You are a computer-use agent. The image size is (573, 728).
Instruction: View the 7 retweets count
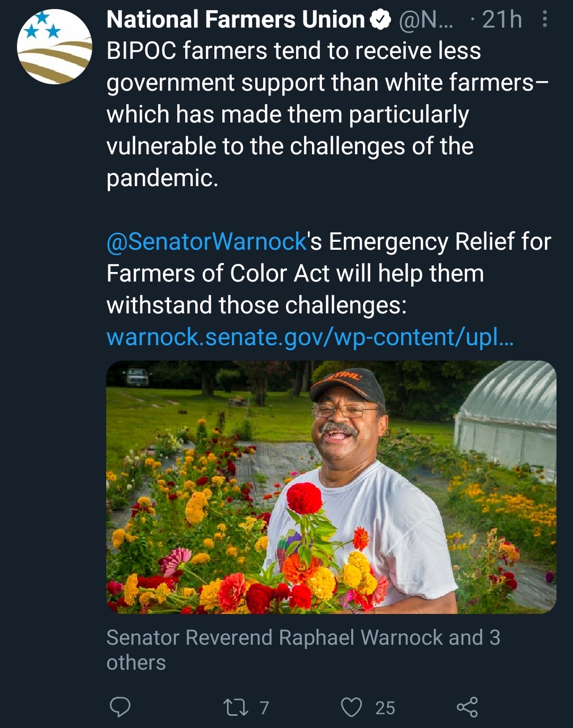pyautogui.click(x=264, y=708)
